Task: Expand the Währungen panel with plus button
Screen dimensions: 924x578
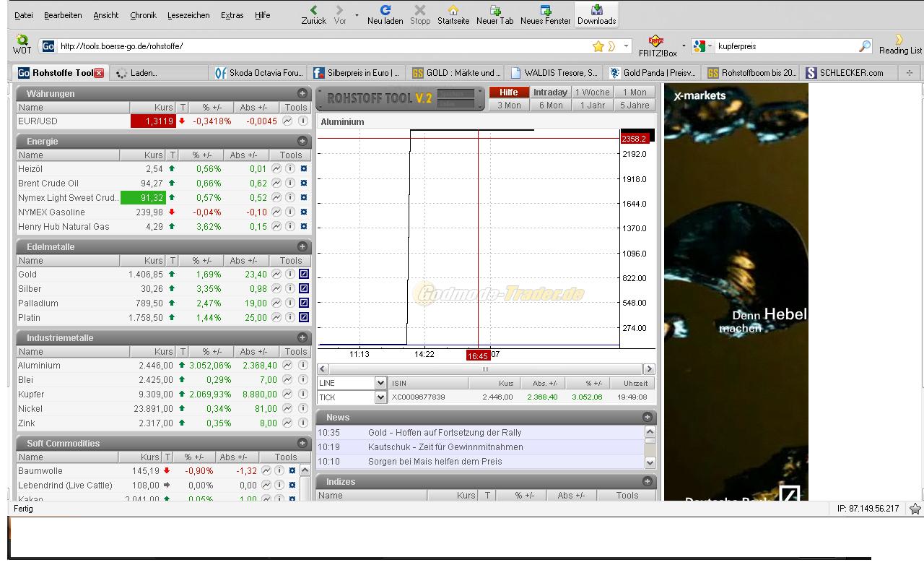Action: point(302,93)
